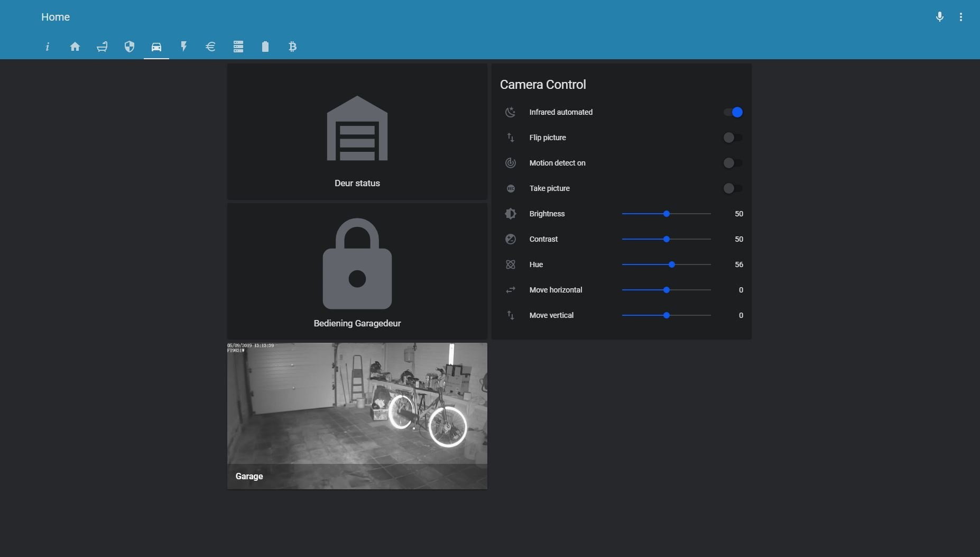
Task: Click the Brightness value 50
Action: pyautogui.click(x=739, y=214)
